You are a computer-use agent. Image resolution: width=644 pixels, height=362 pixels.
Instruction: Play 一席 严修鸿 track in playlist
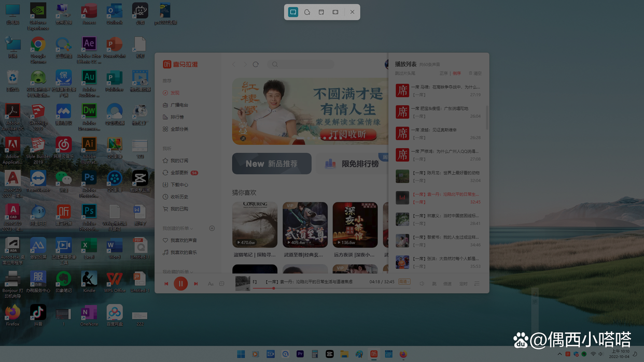[x=438, y=155]
